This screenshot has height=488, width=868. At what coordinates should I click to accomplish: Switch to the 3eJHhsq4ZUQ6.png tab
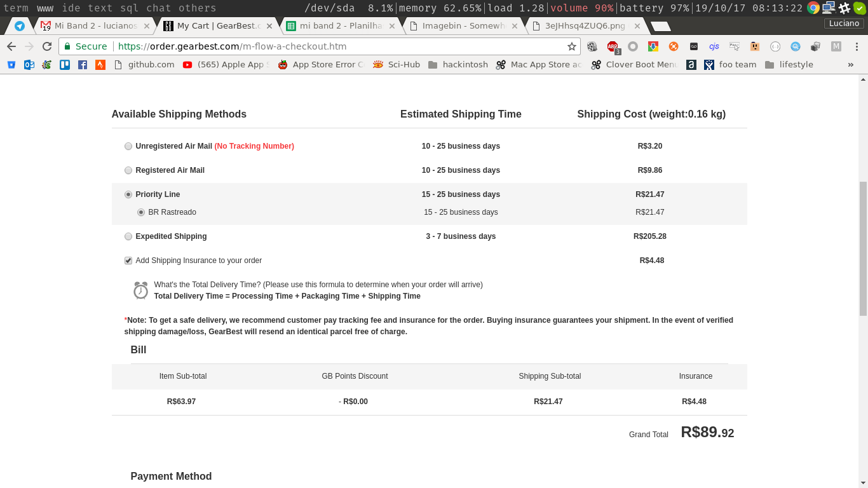pyautogui.click(x=585, y=26)
